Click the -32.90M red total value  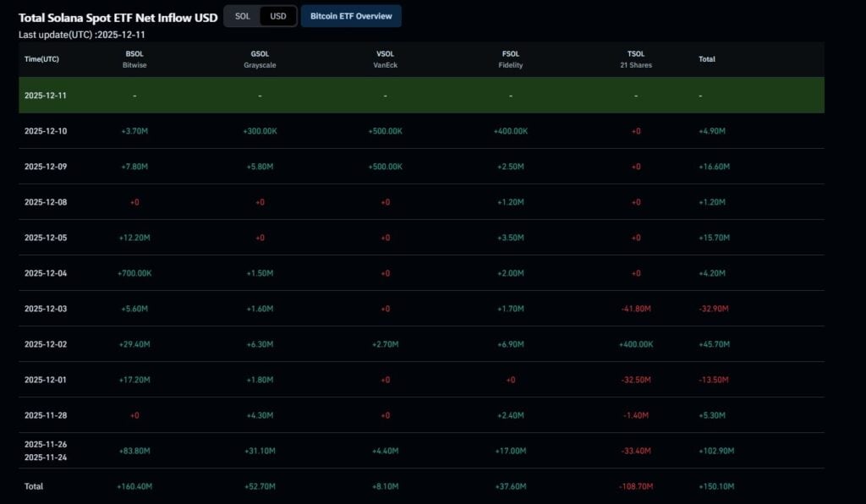[715, 309]
